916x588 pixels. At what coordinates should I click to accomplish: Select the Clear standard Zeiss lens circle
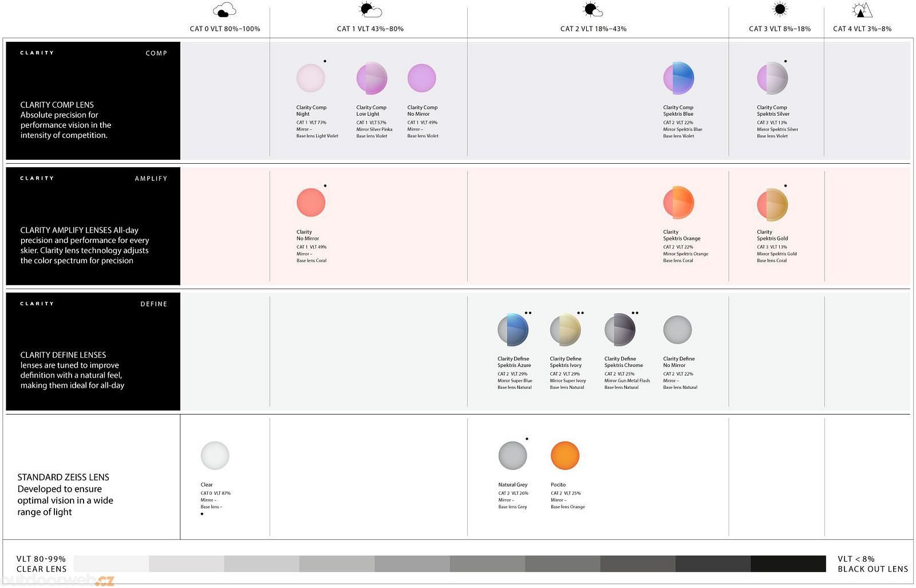215,456
